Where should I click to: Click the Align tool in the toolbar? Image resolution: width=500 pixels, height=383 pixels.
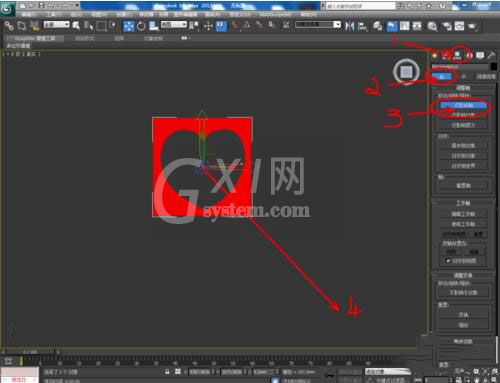pos(362,26)
